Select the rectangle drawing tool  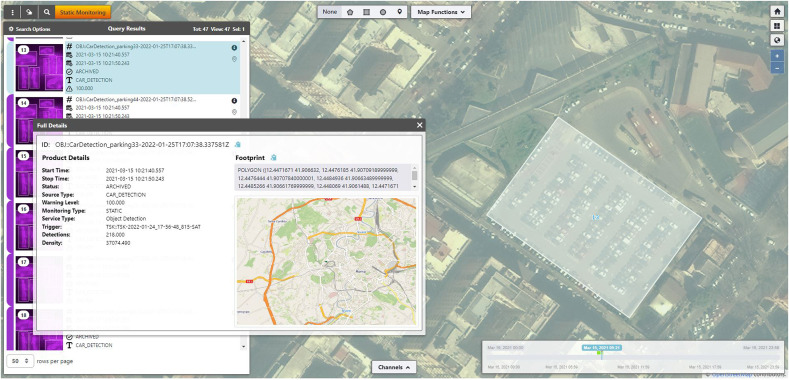tap(366, 12)
